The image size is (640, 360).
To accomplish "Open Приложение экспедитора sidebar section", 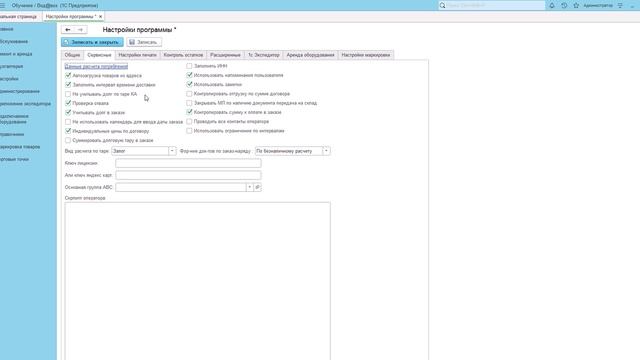I will coord(25,104).
